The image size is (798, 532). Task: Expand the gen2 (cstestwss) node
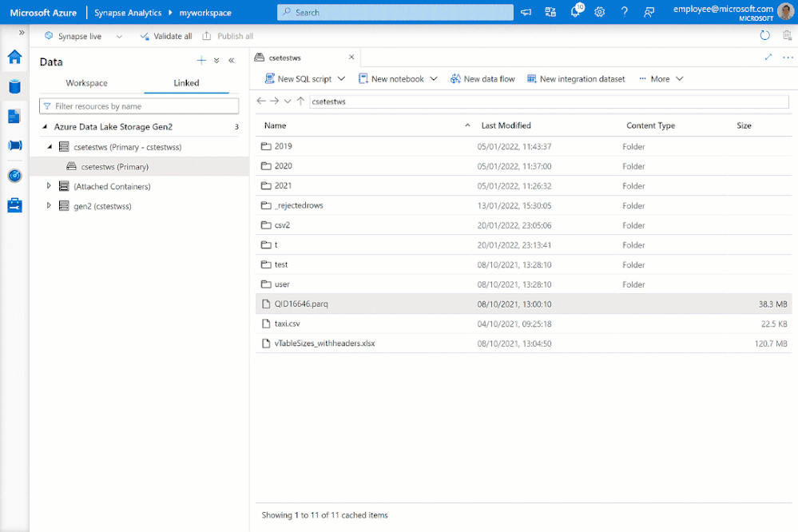[49, 205]
